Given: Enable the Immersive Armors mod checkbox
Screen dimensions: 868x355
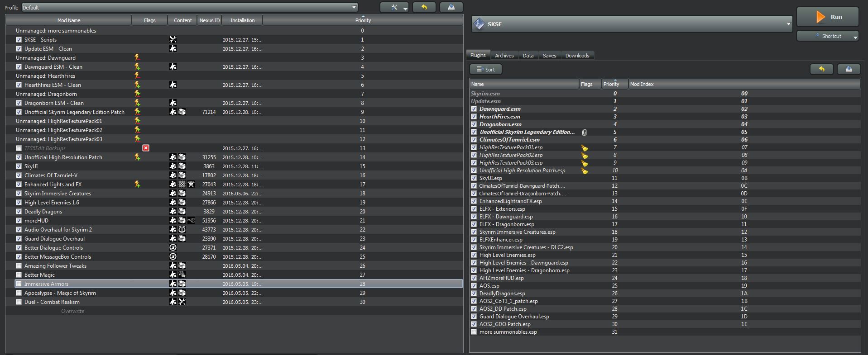Looking at the screenshot, I should 19,284.
